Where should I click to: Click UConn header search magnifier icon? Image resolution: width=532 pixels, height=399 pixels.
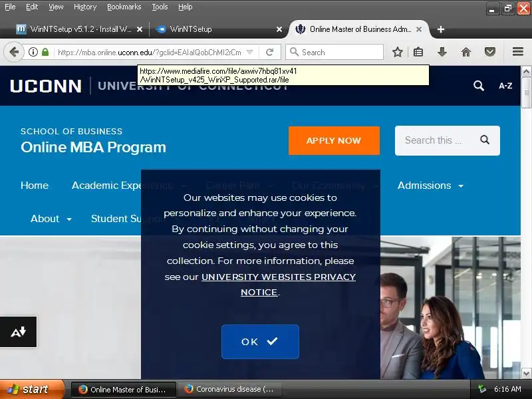479,86
